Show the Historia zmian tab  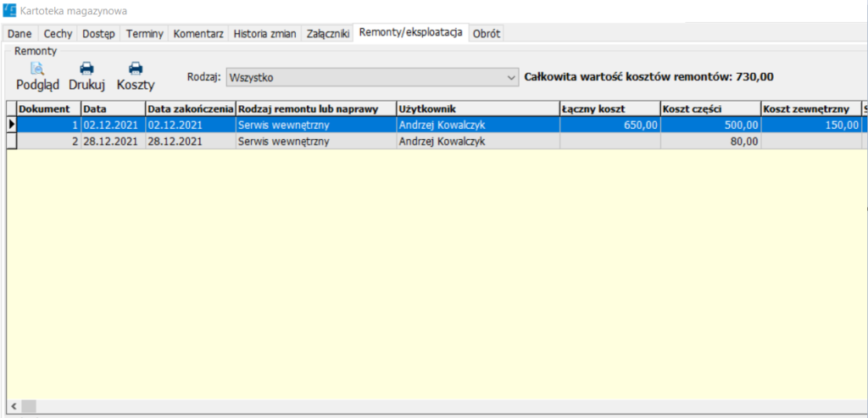(264, 34)
